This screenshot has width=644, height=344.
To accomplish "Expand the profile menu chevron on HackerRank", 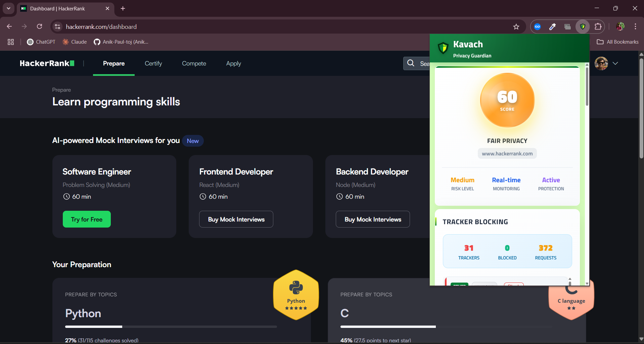I will click(x=615, y=63).
